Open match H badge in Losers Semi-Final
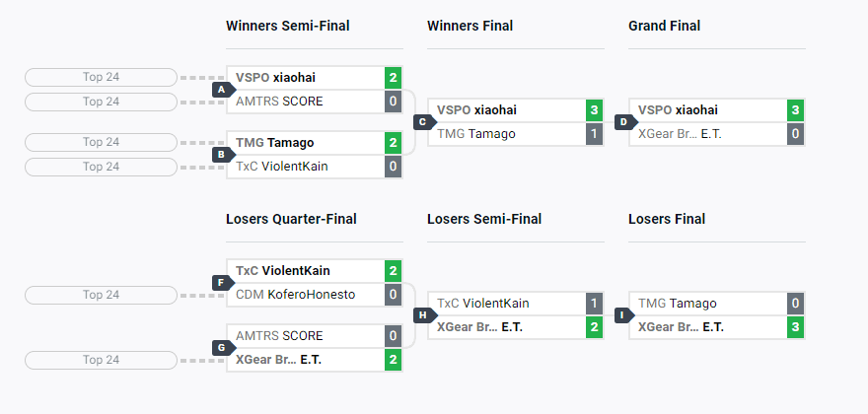Image resolution: width=868 pixels, height=414 pixels. [423, 315]
